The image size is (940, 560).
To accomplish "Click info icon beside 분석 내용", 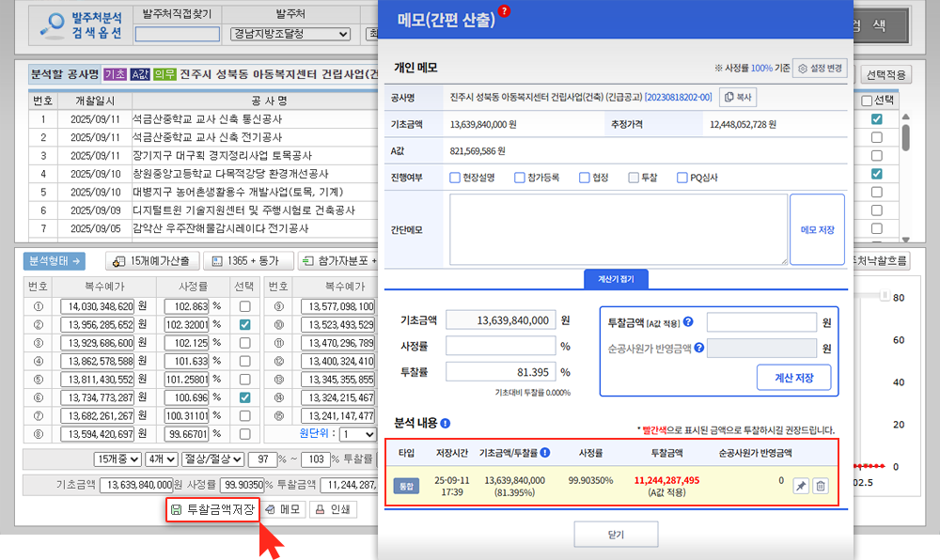I will (x=446, y=424).
